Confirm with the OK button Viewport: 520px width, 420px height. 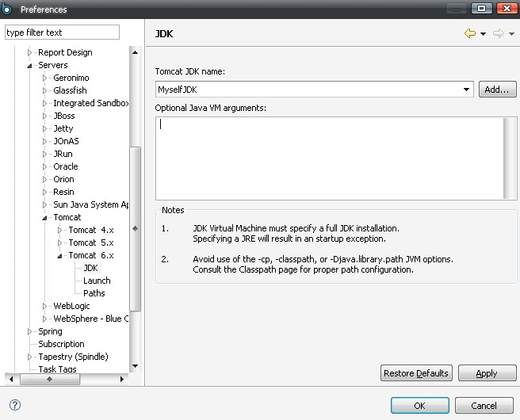click(x=420, y=406)
